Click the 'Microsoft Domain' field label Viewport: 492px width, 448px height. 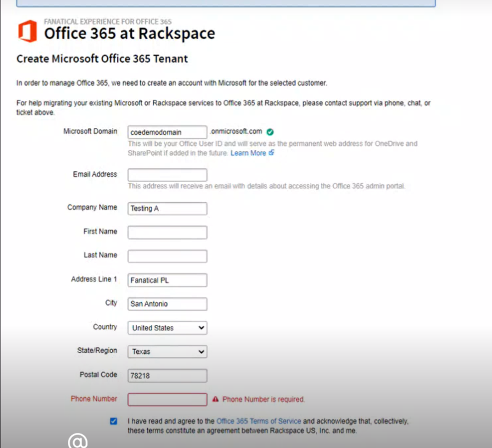click(x=90, y=131)
